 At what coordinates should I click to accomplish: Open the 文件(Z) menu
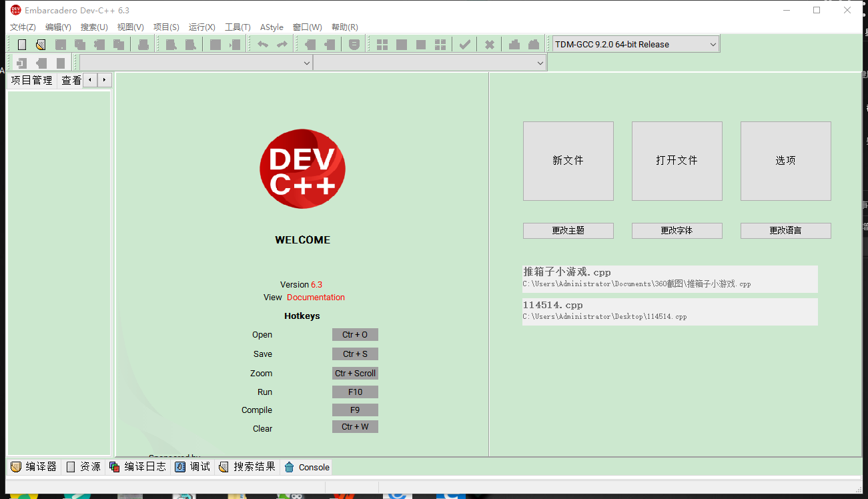[x=23, y=27]
